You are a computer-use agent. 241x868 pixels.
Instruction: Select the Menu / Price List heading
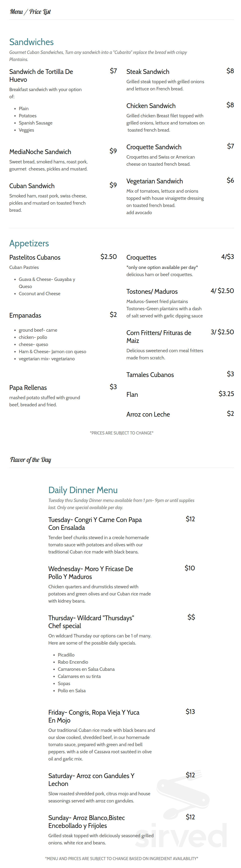[x=30, y=12]
